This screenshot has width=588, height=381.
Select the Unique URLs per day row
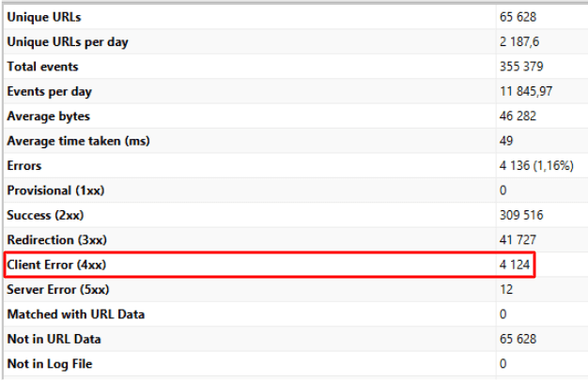click(296, 41)
